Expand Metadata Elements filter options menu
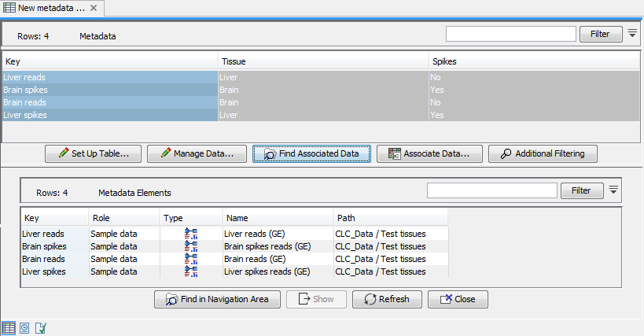 pos(613,190)
